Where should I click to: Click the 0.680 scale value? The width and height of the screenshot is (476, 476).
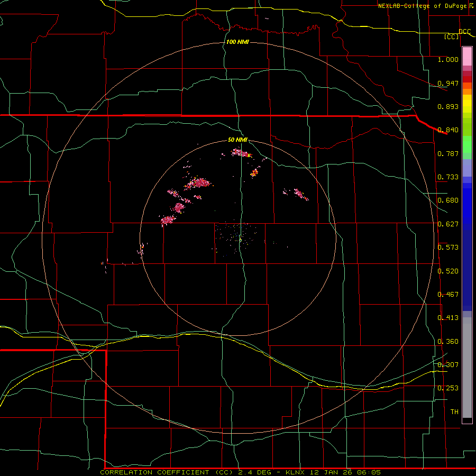[448, 200]
